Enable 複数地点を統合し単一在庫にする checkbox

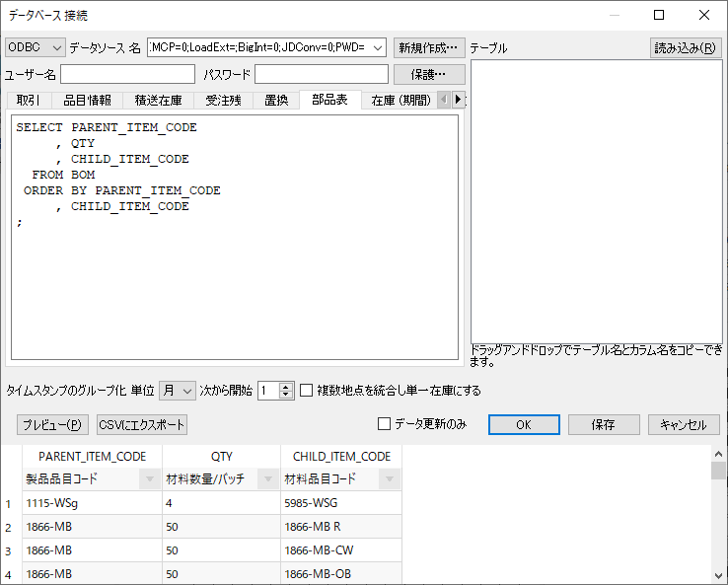pos(307,391)
